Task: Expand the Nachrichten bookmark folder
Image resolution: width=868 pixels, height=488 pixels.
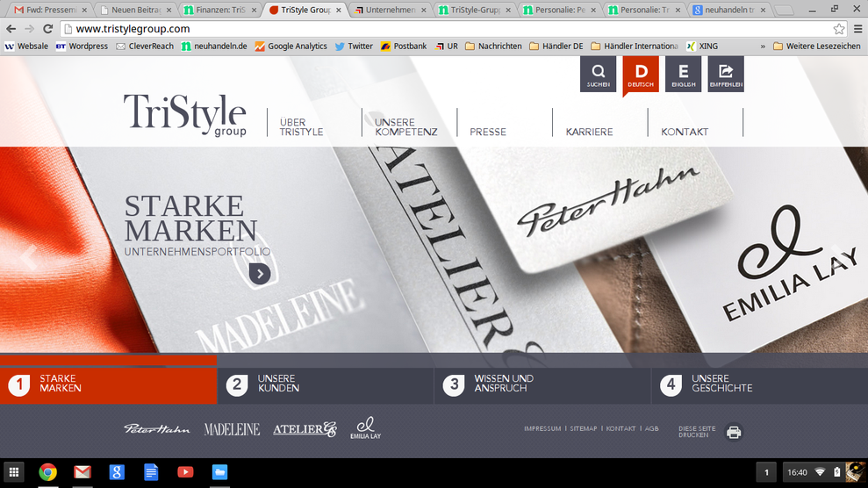Action: point(493,47)
